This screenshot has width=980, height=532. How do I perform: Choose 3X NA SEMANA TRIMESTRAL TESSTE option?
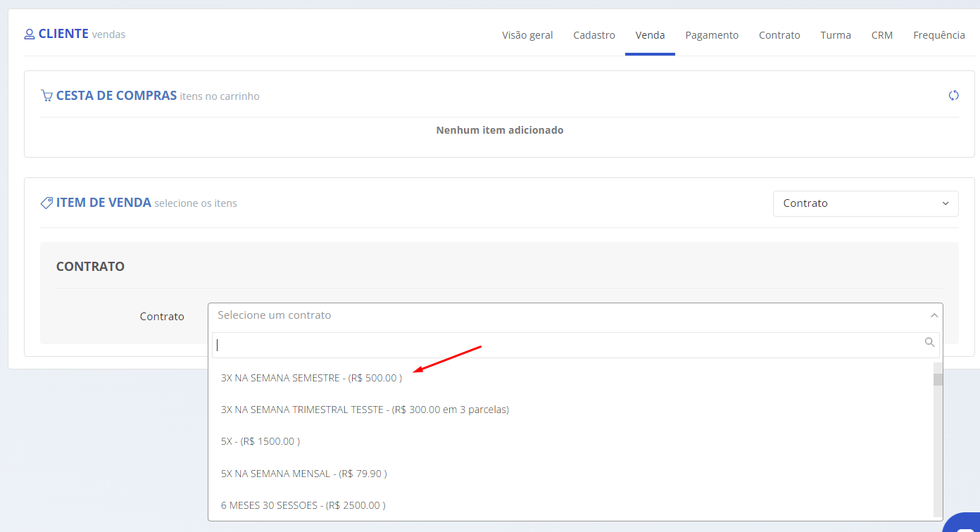point(571,410)
